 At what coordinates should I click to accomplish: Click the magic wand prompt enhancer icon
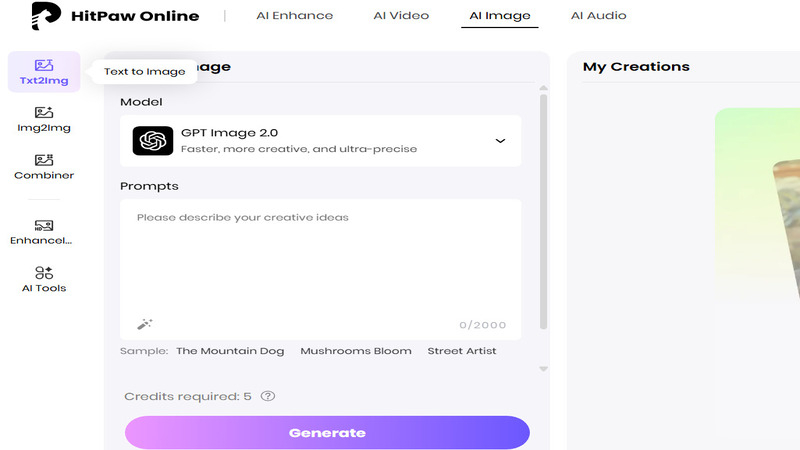[x=145, y=324]
